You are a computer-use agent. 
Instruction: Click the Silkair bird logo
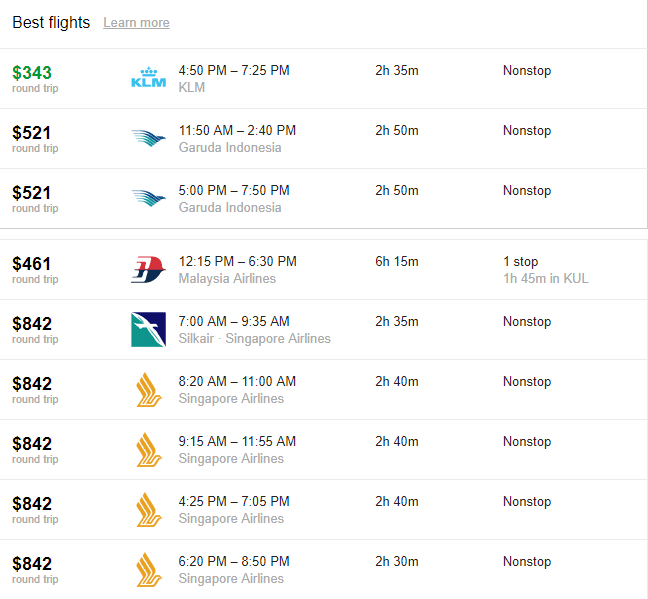[x=148, y=329]
